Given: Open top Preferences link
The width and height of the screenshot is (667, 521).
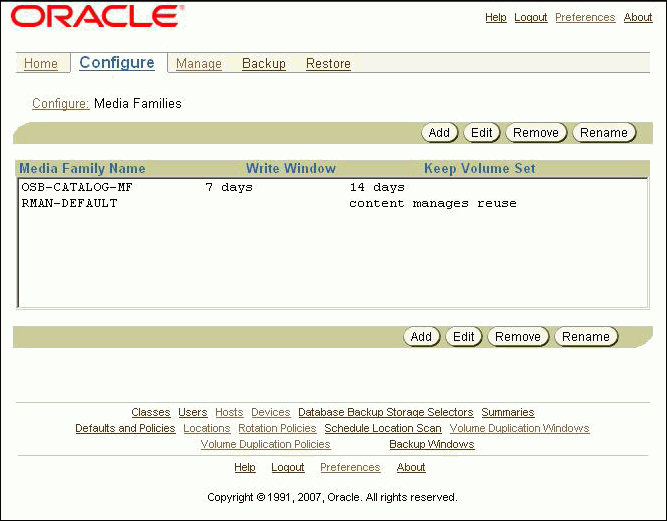Looking at the screenshot, I should (x=585, y=17).
